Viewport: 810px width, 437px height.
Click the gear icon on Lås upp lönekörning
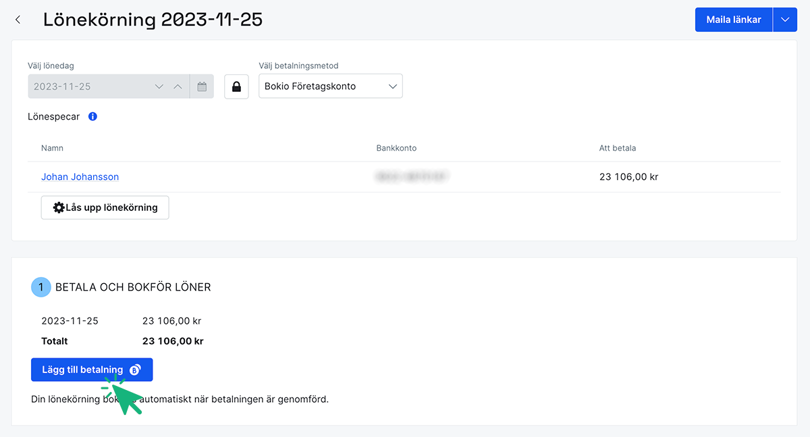click(59, 208)
